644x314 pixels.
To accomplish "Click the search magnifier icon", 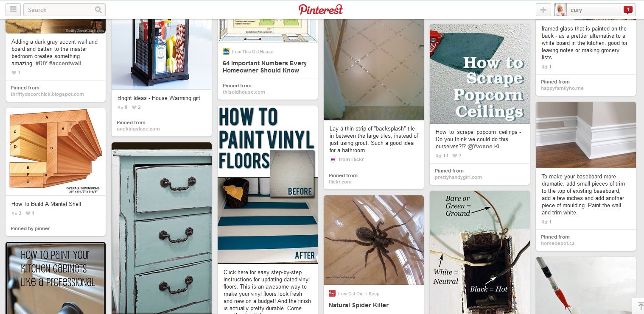I will [98, 10].
